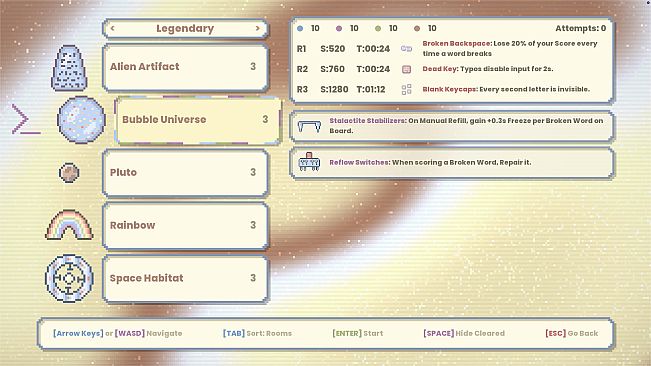651x366 pixels.
Task: Click the R1 round label
Action: [301, 49]
